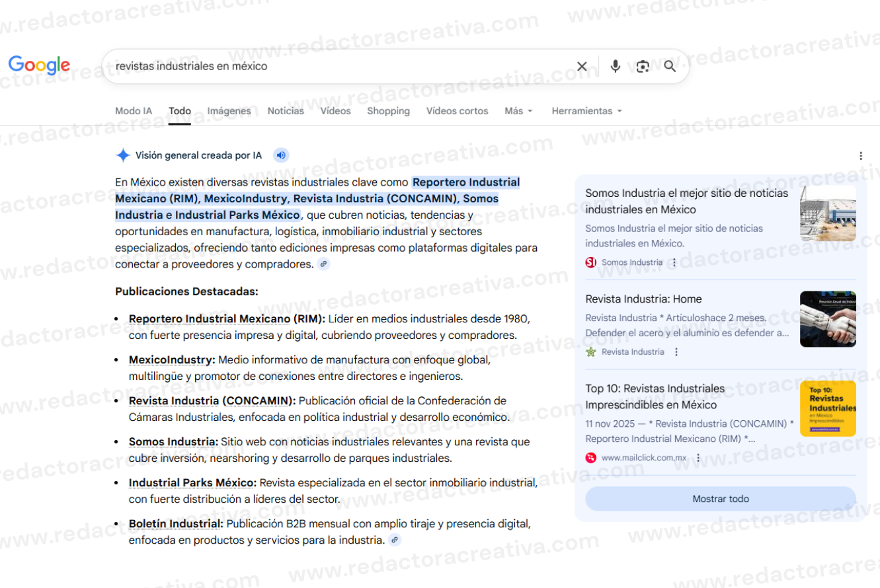Viewport: 880px width, 588px height.
Task: Switch to the Modo IA tab
Action: (134, 111)
